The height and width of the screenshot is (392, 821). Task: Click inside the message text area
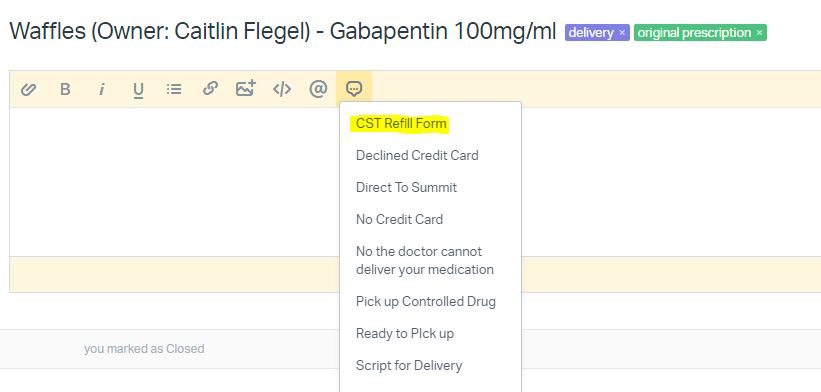tap(174, 182)
